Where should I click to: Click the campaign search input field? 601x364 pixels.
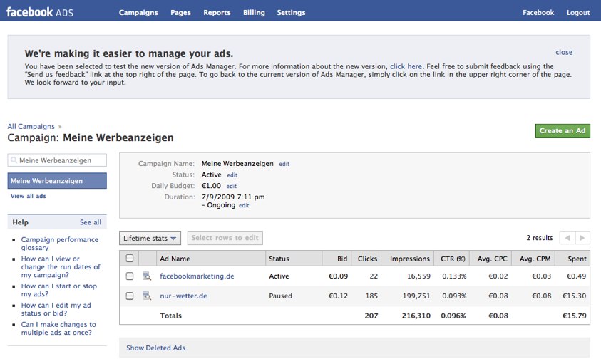57,160
